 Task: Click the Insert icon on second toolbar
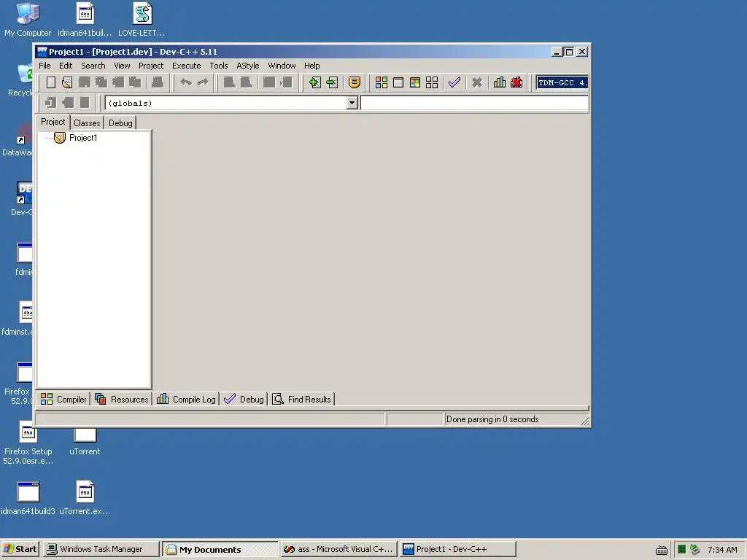[x=50, y=102]
